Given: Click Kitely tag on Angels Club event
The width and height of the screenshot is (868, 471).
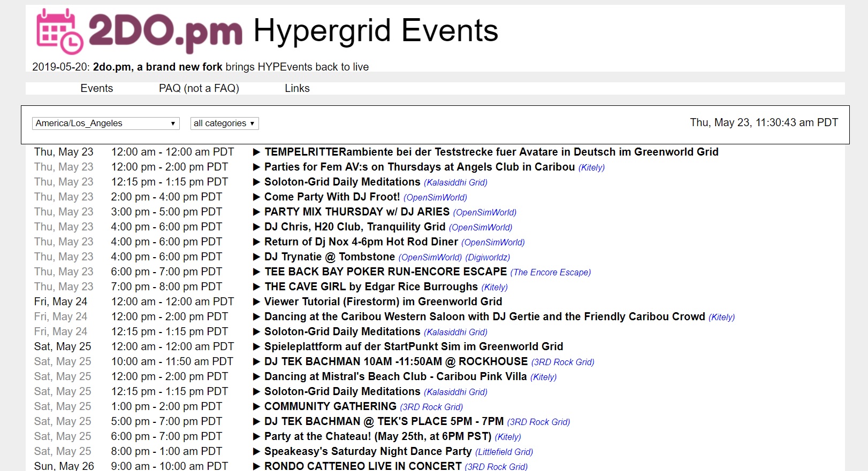Looking at the screenshot, I should (591, 167).
